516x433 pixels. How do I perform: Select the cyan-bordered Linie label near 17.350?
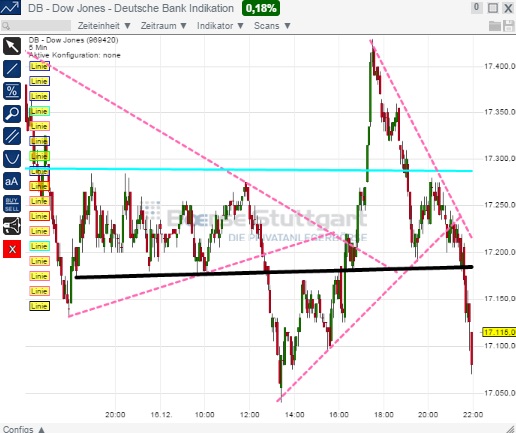[39, 111]
